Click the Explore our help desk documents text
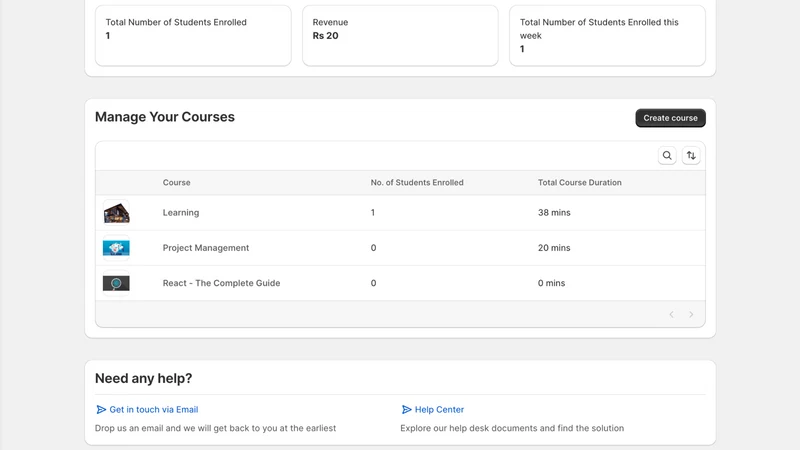This screenshot has height=450, width=800. (512, 428)
